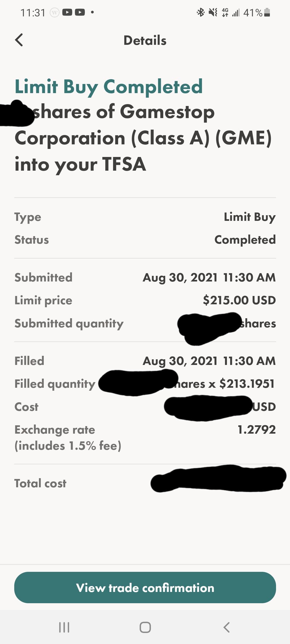Tap the 11:31 clock in status bar
The height and width of the screenshot is (644, 290).
[x=33, y=13]
